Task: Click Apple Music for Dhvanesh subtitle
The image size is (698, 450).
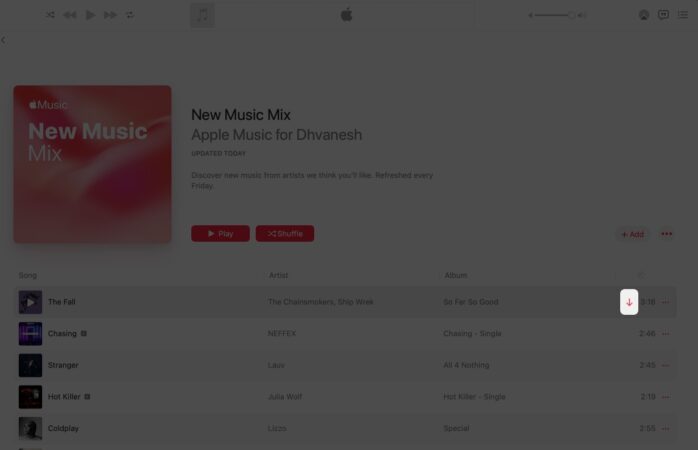Action: [x=276, y=135]
